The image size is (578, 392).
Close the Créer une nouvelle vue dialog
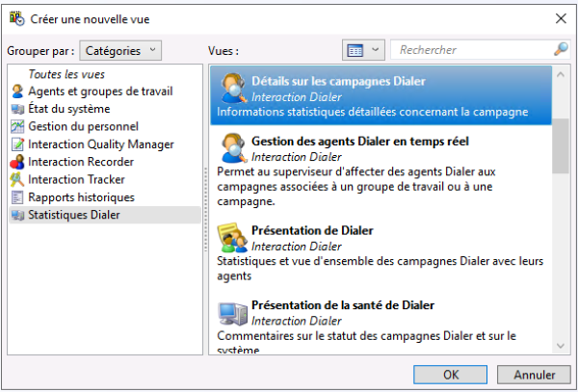point(561,18)
